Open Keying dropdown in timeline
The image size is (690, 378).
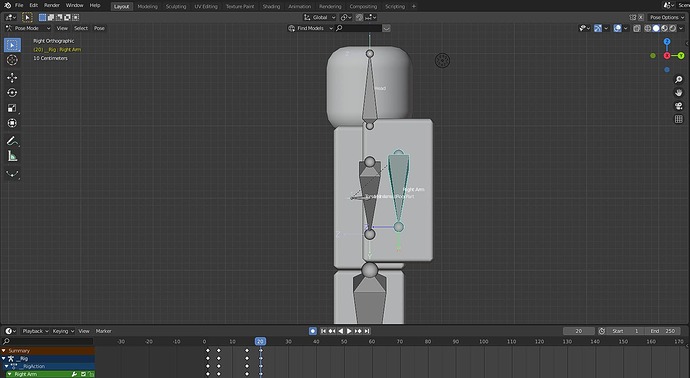(x=63, y=331)
